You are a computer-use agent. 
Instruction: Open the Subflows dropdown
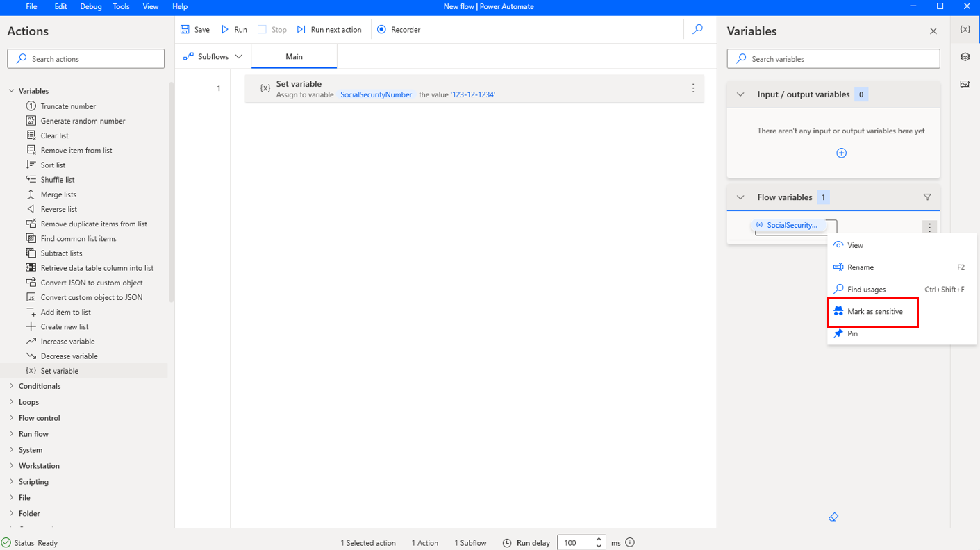click(212, 56)
